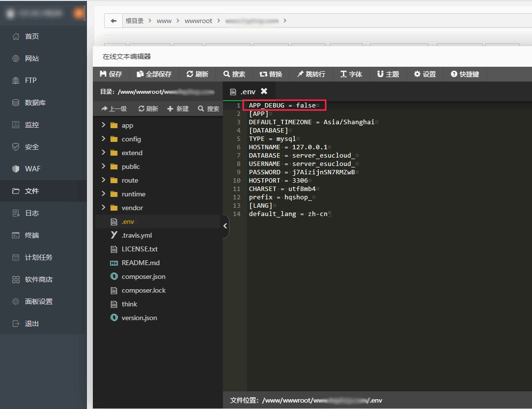
Task: Expand the public folder
Action: click(104, 166)
